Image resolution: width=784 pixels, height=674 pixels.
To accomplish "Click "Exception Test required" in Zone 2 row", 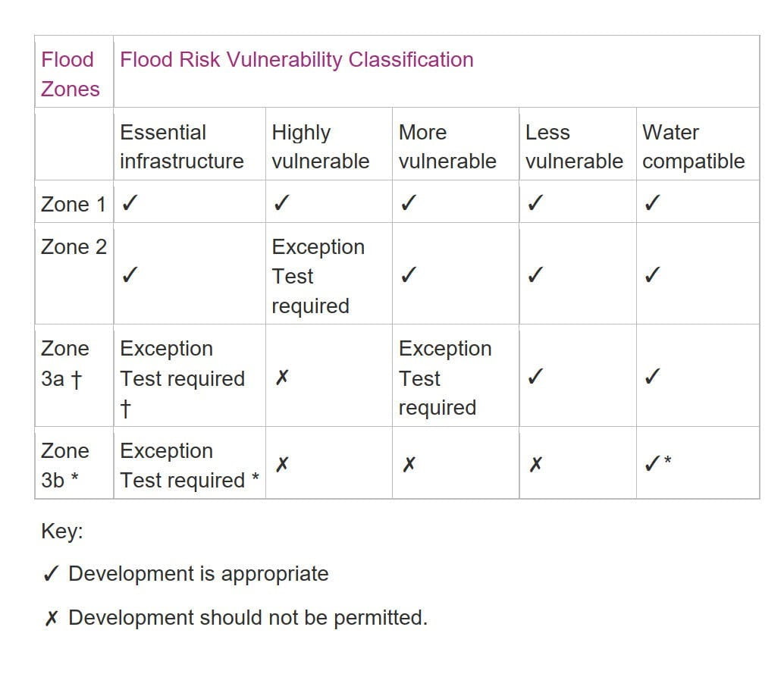I will tap(318, 276).
